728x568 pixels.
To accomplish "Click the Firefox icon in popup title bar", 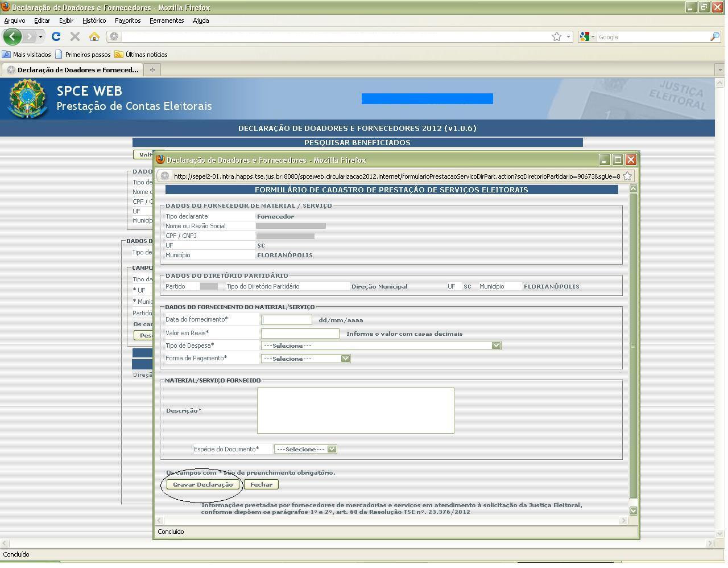I will click(x=160, y=160).
